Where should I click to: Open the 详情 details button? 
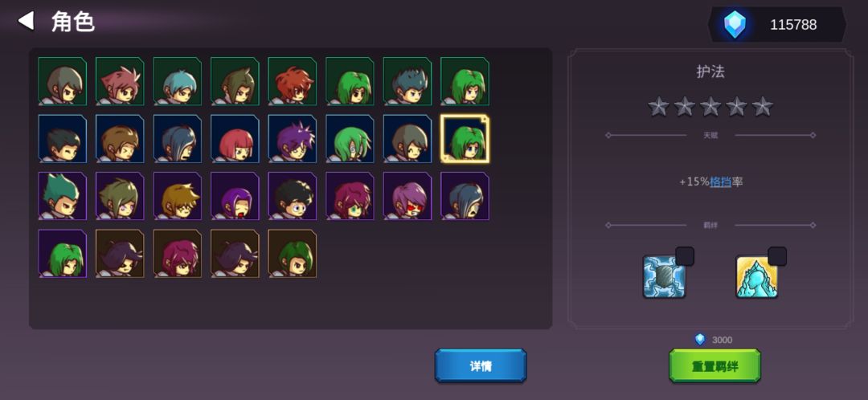(481, 365)
